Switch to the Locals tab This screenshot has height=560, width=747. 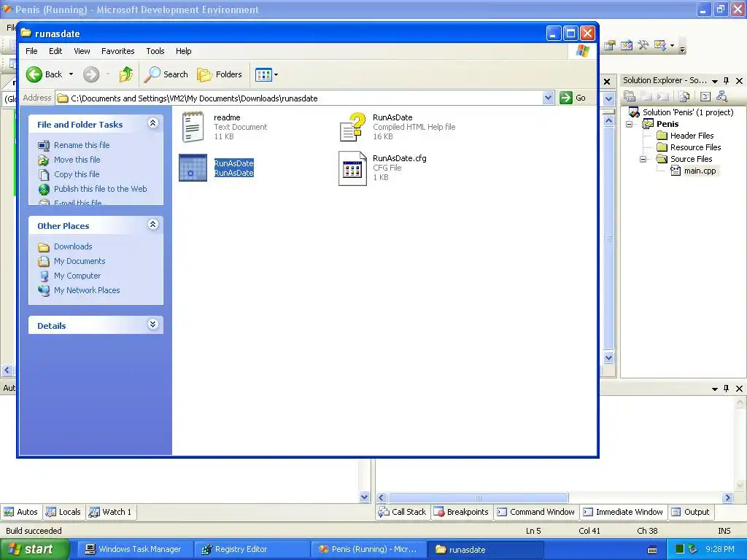pos(63,512)
